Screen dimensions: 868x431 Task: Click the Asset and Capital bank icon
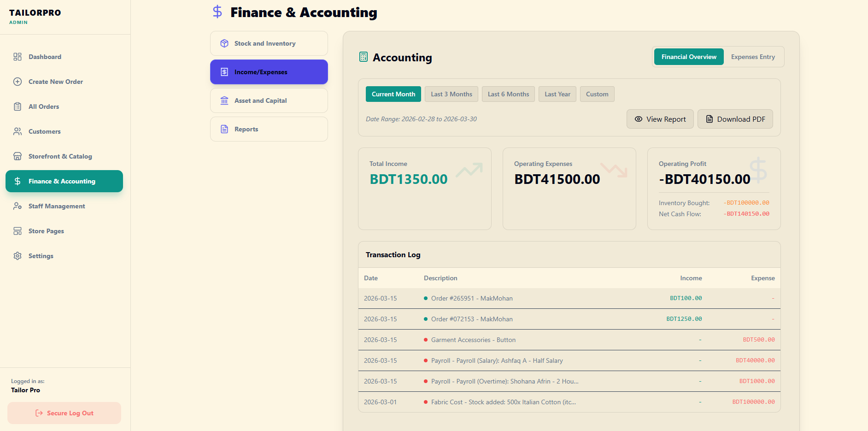(224, 100)
